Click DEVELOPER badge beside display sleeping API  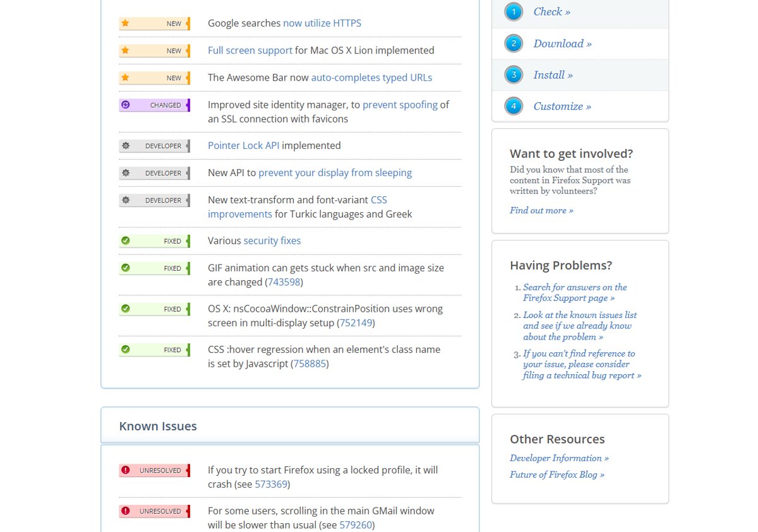pyautogui.click(x=154, y=173)
